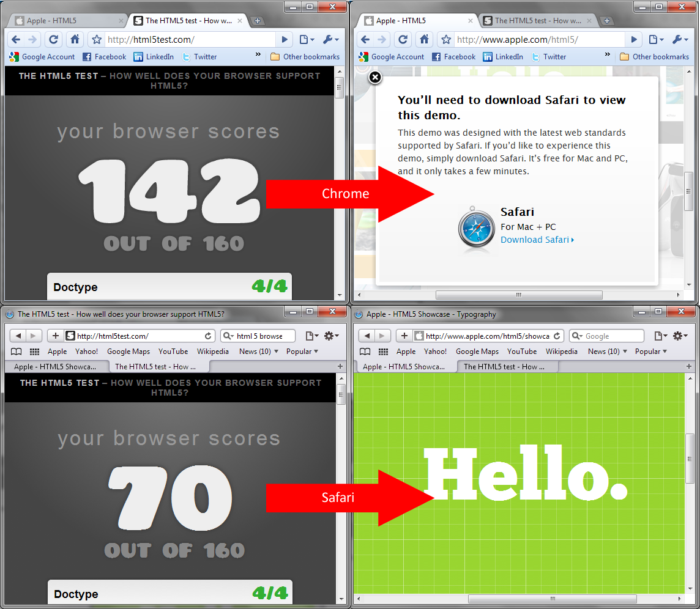The height and width of the screenshot is (609, 700).
Task: Click Back button in the 70-score Safari window
Action: pos(18,336)
